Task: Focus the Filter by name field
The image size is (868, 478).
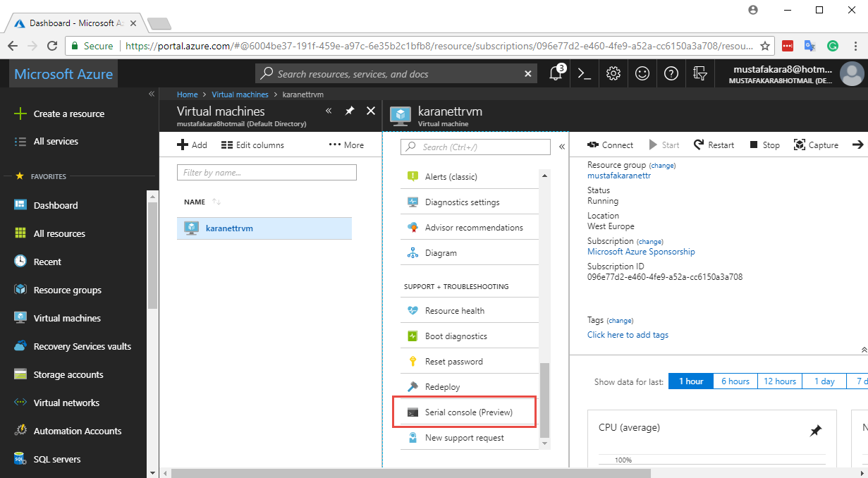Action: pyautogui.click(x=267, y=172)
